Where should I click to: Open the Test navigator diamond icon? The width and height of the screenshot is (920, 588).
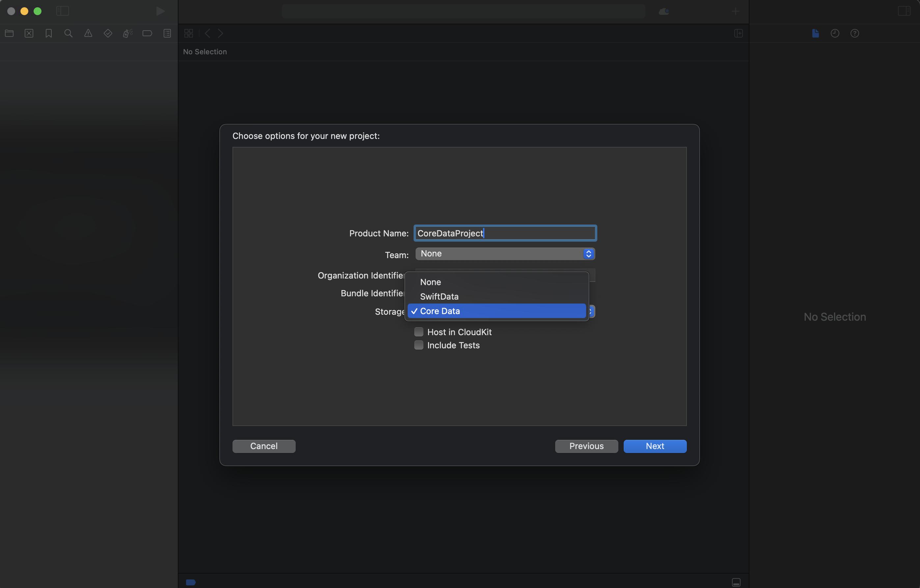pos(108,33)
